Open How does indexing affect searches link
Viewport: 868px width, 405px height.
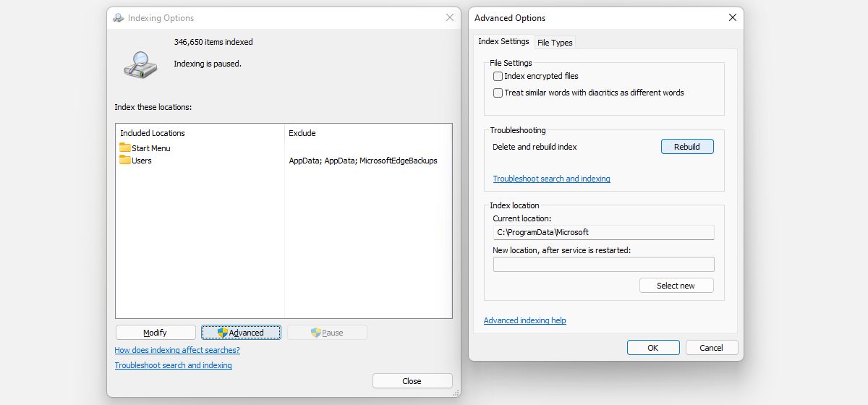point(177,350)
